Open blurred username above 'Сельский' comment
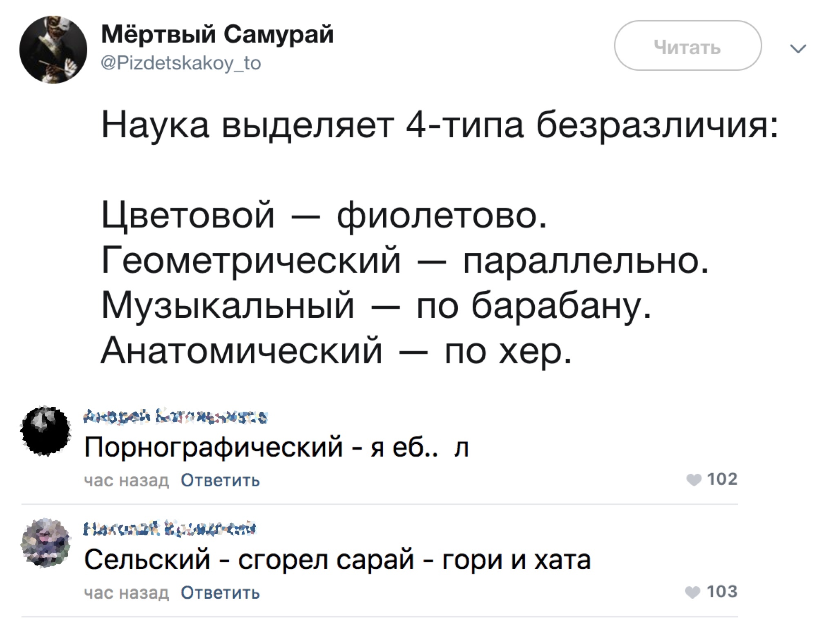The width and height of the screenshot is (817, 644). pyautogui.click(x=170, y=529)
